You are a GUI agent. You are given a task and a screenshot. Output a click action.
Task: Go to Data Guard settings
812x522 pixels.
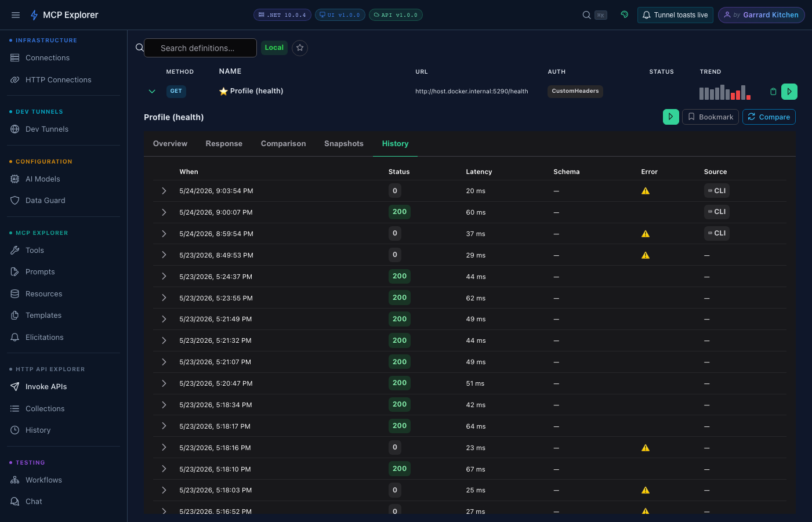[x=45, y=201]
